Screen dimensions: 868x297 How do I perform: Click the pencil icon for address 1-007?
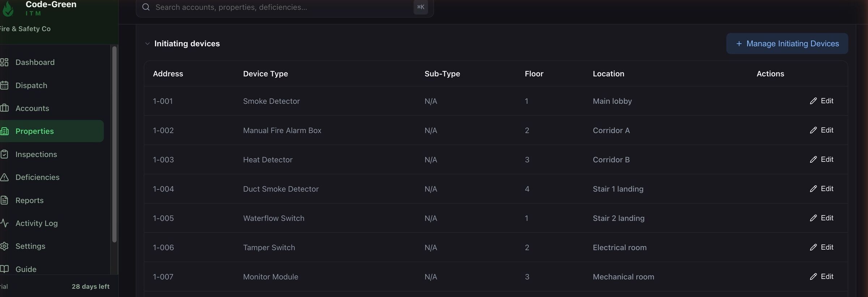point(813,276)
